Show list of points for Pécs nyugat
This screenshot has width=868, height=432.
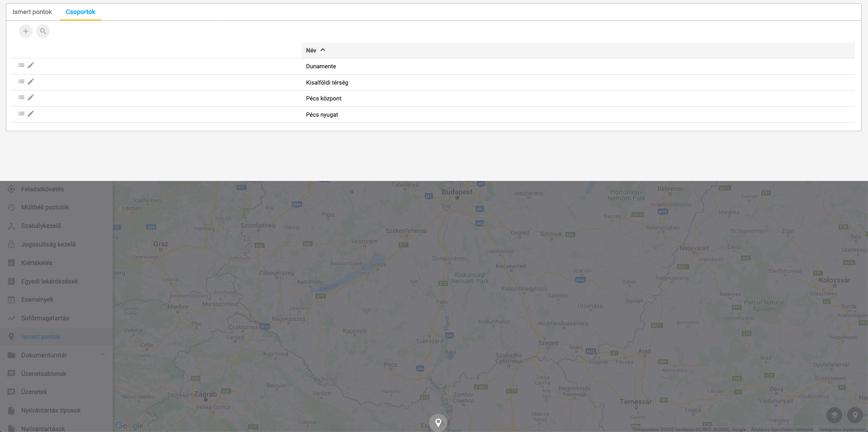click(21, 114)
